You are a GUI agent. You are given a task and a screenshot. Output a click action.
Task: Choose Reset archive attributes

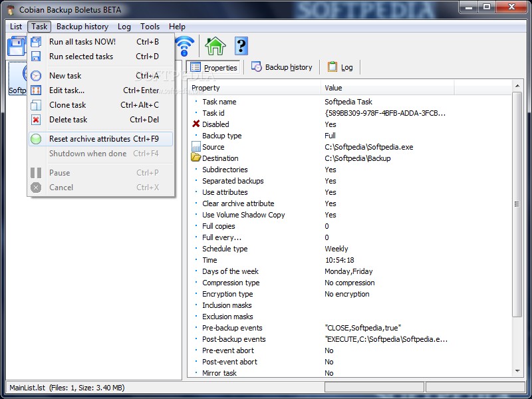point(101,139)
